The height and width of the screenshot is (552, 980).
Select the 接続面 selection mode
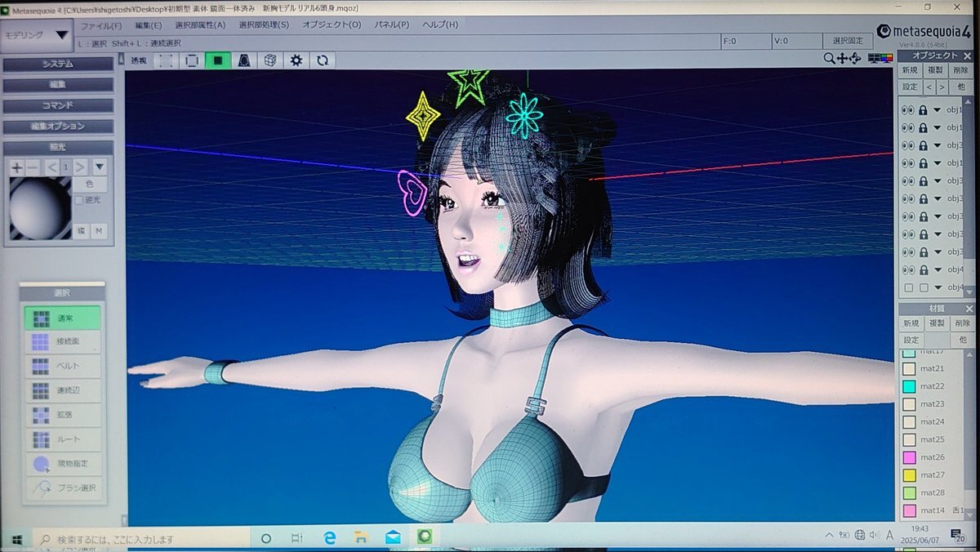pos(62,341)
